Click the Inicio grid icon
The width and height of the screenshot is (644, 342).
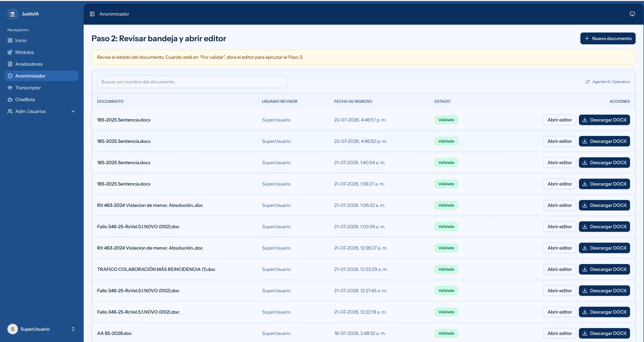pos(10,40)
